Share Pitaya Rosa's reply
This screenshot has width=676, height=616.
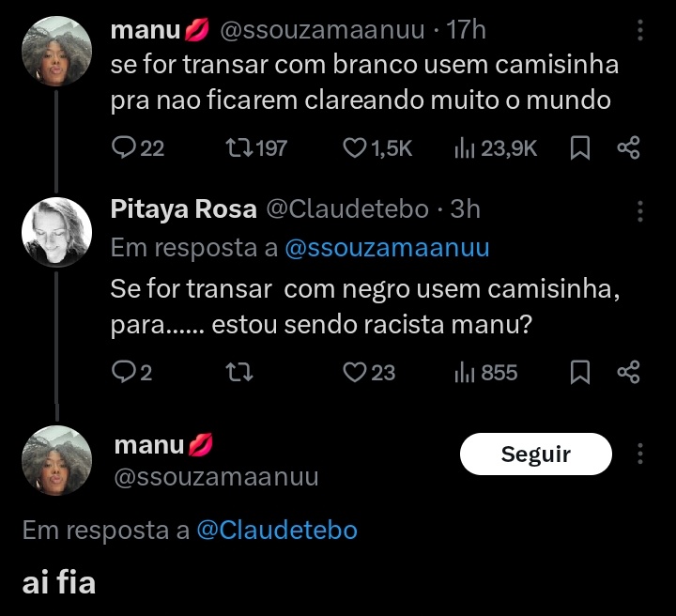[628, 372]
